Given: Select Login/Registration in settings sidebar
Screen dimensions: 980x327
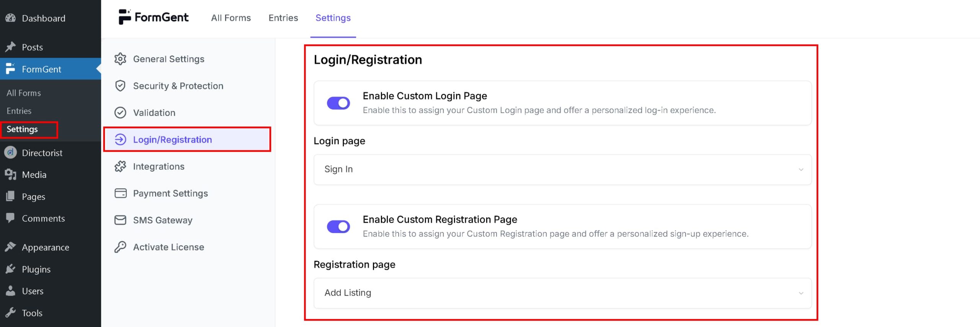Looking at the screenshot, I should coord(188,140).
